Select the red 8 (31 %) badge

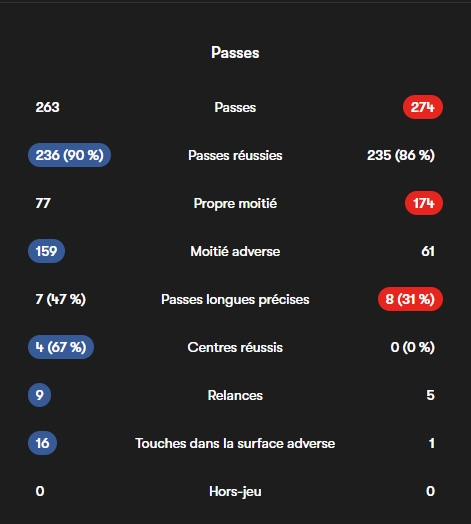pyautogui.click(x=410, y=299)
